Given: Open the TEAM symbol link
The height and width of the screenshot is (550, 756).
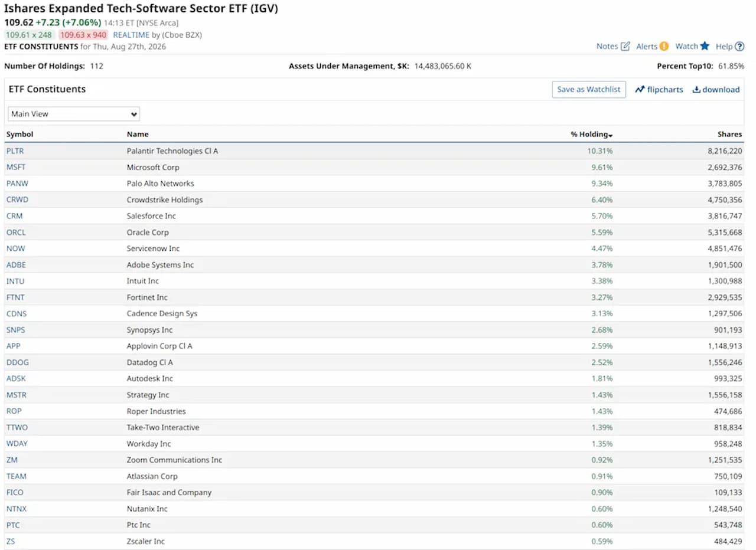Looking at the screenshot, I should tap(17, 476).
